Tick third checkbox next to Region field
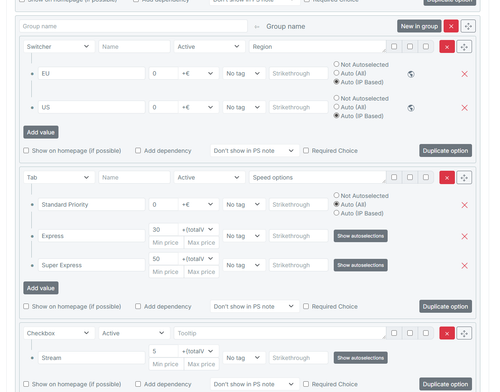 point(426,47)
